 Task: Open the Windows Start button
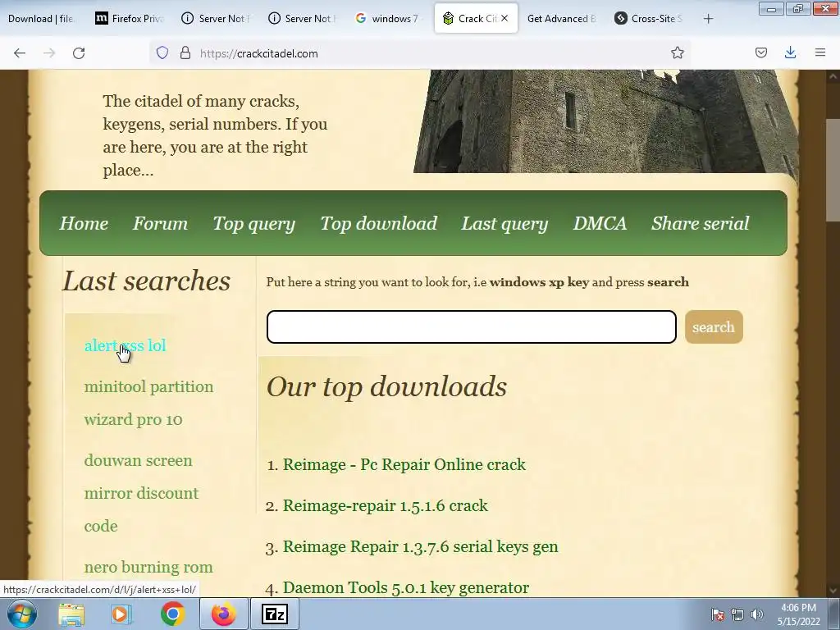click(21, 614)
